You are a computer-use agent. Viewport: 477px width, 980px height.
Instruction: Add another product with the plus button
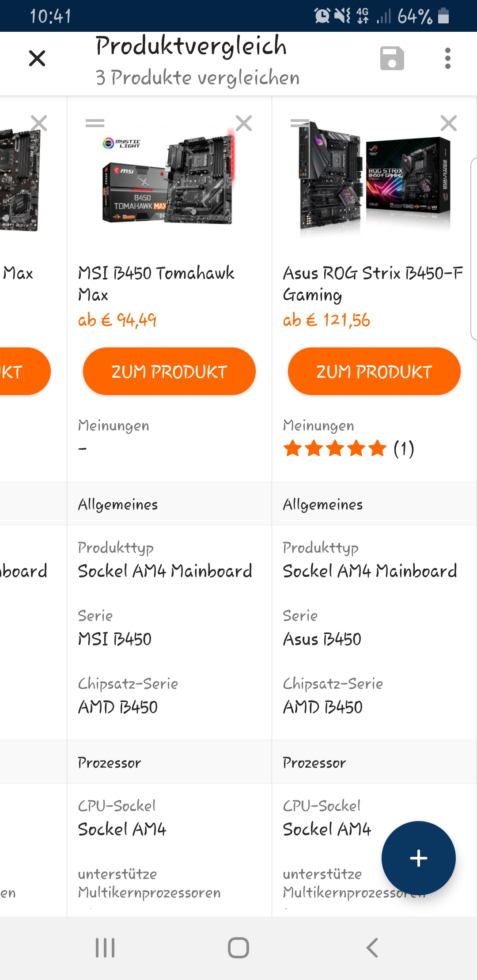pos(418,858)
